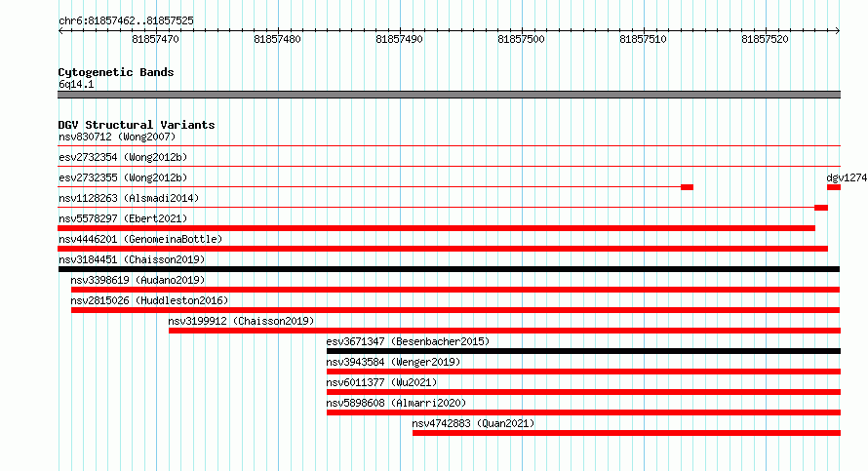868x471 pixels.
Task: Select label nsv3199912 (Chaisson2019)
Action: click(x=241, y=321)
